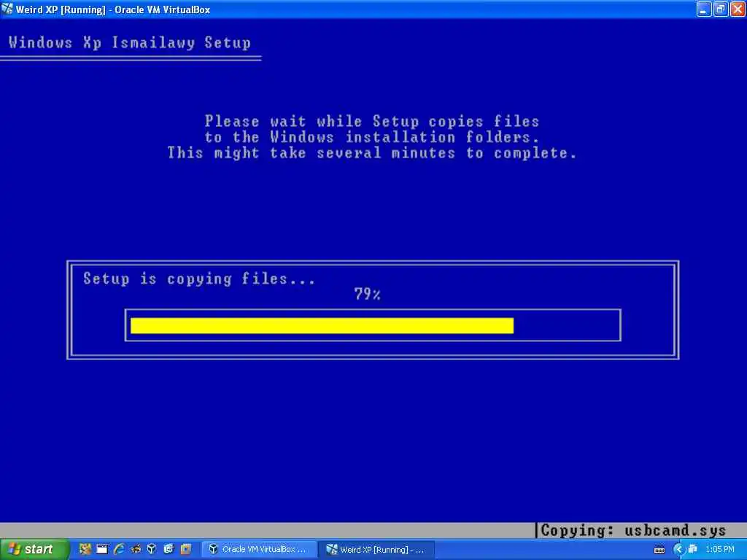The image size is (747, 560).
Task: Click the 79% progress text
Action: pos(368,295)
